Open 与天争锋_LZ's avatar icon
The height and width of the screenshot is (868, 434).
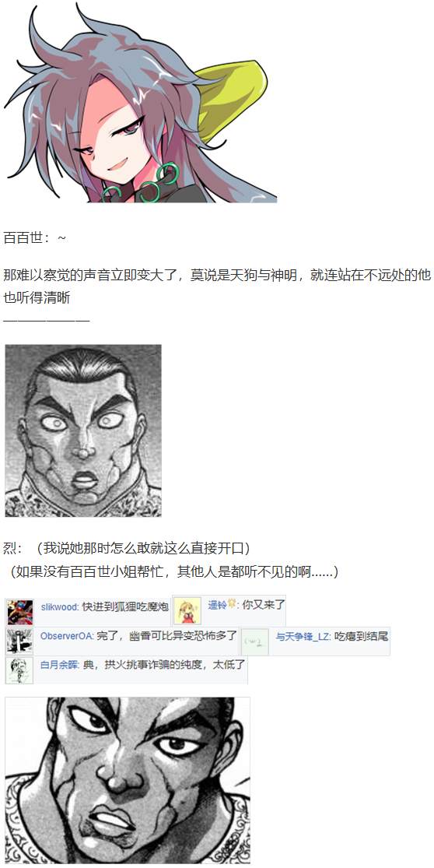(255, 642)
